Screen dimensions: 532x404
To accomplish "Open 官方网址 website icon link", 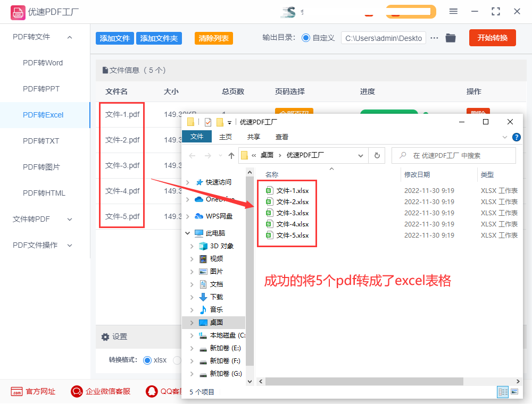I will tap(16, 391).
